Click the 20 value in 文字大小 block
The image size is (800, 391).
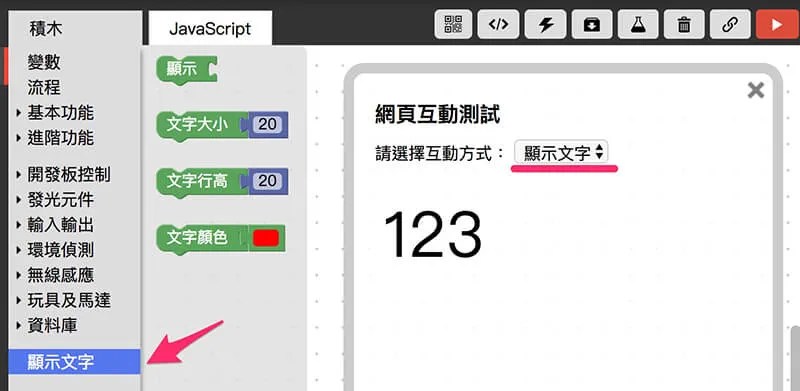coord(267,124)
